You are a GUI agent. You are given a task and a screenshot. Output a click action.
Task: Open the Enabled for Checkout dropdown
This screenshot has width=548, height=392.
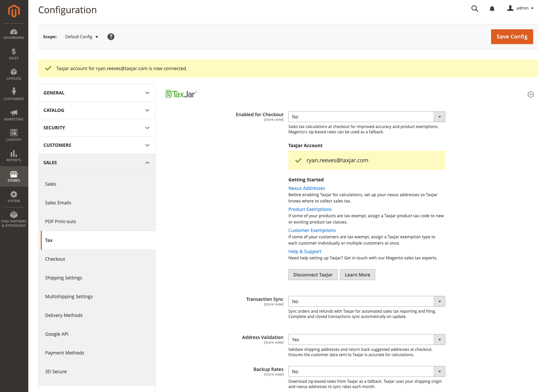tap(367, 117)
